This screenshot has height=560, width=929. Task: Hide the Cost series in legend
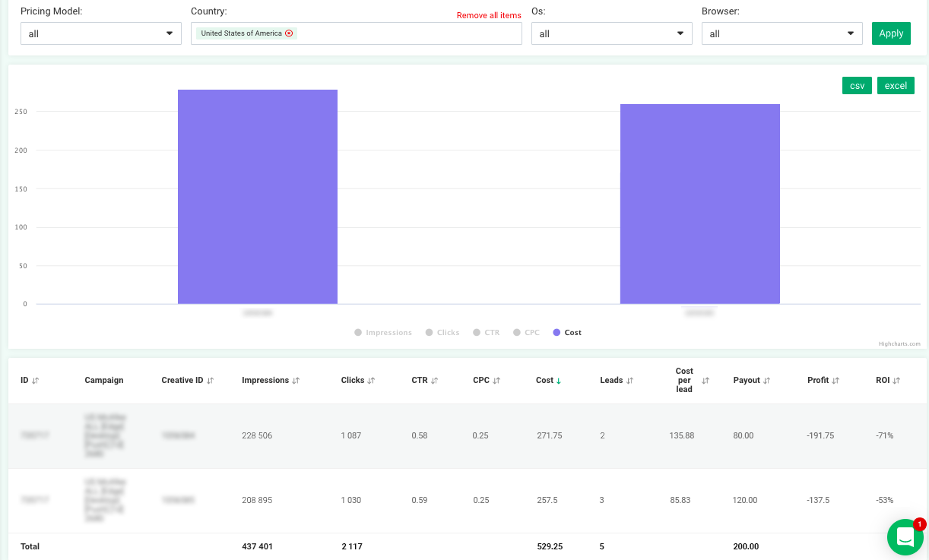pos(567,333)
